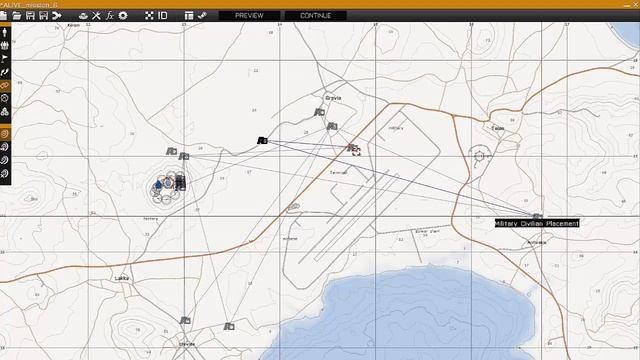The width and height of the screenshot is (640, 360).
Task: Select the black module icon west of Gravia
Action: click(262, 140)
